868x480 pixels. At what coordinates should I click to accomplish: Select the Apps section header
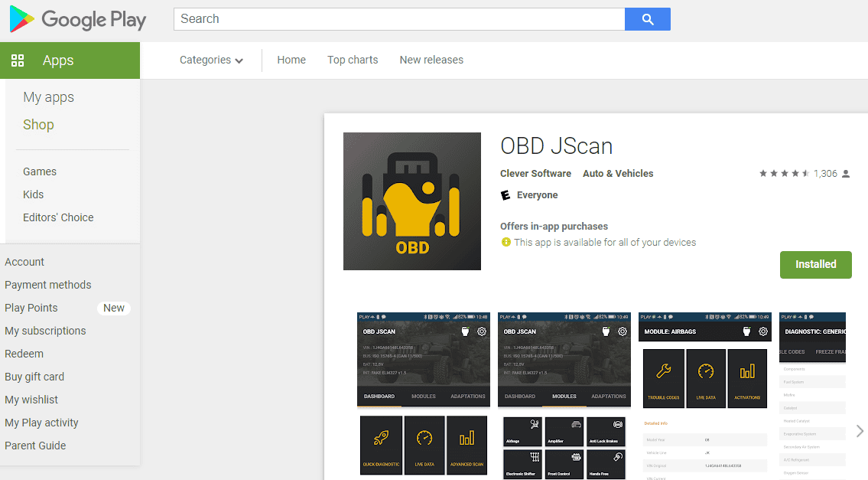tap(70, 60)
